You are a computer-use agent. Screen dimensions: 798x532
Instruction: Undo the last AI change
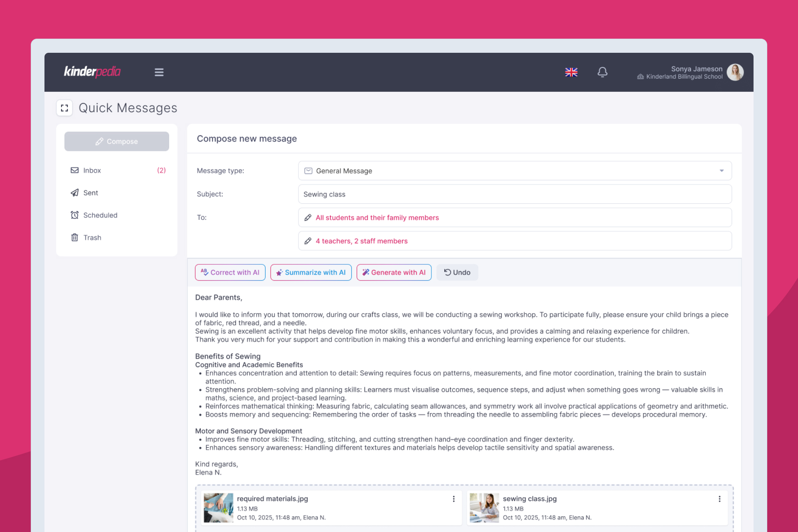(457, 273)
